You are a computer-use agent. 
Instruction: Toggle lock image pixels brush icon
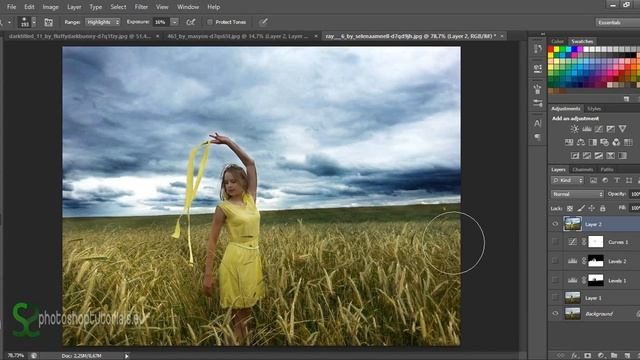click(x=581, y=209)
